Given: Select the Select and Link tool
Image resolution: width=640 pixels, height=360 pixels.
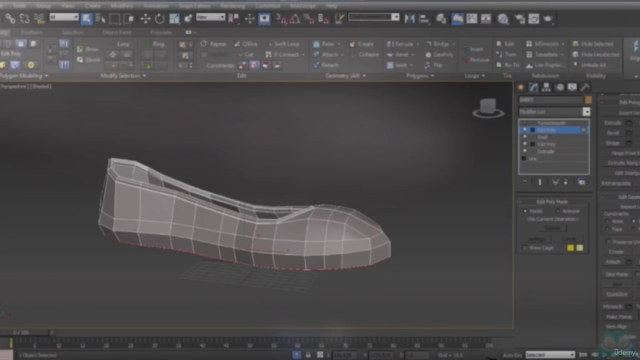Looking at the screenshot, I should tap(10, 18).
